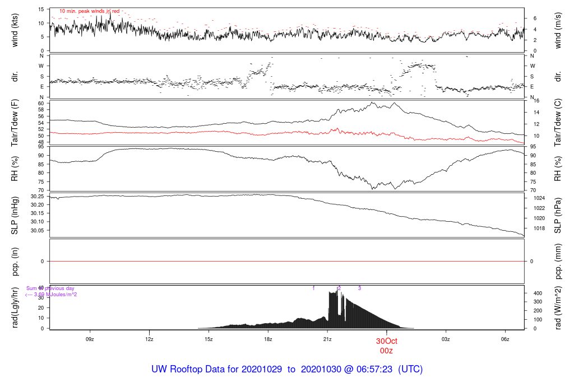Click the '10 min. peak winds in red' legend text
574x392 pixels.
click(x=89, y=11)
